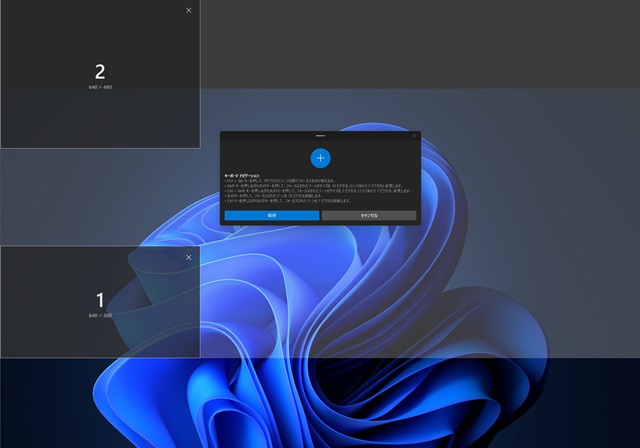This screenshot has width=640, height=448.
Task: Click the 640 × 480 size label
Action: 100,87
